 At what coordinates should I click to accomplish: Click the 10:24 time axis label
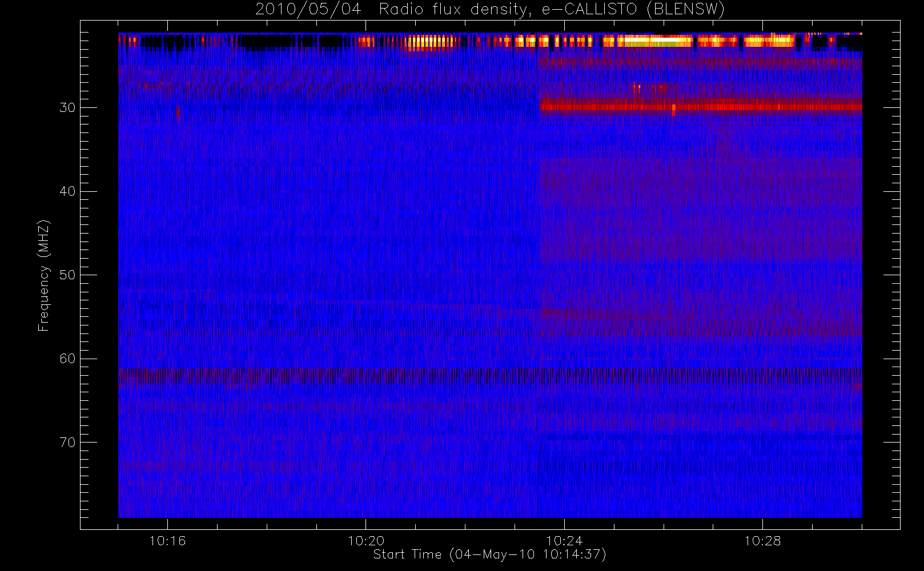point(564,541)
